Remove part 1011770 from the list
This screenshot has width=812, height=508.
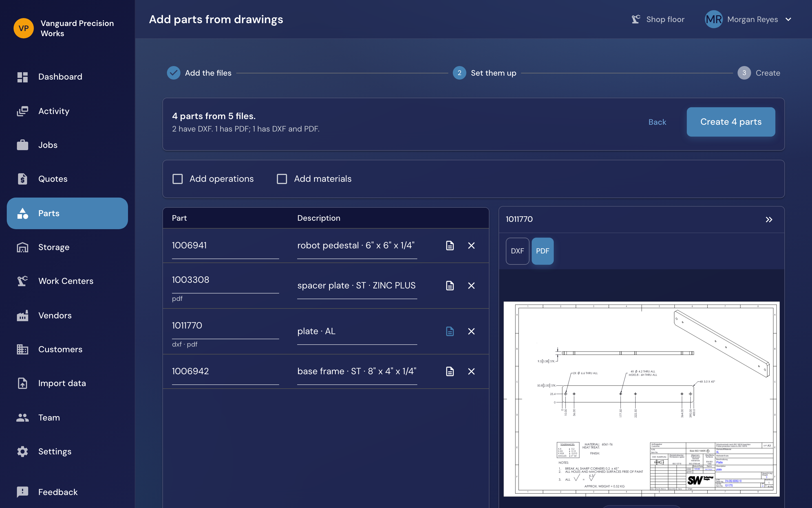pos(471,331)
